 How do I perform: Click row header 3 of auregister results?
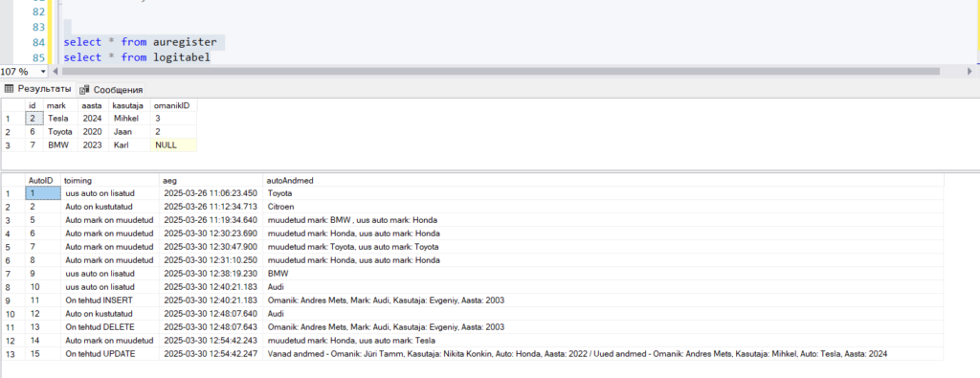pyautogui.click(x=12, y=145)
